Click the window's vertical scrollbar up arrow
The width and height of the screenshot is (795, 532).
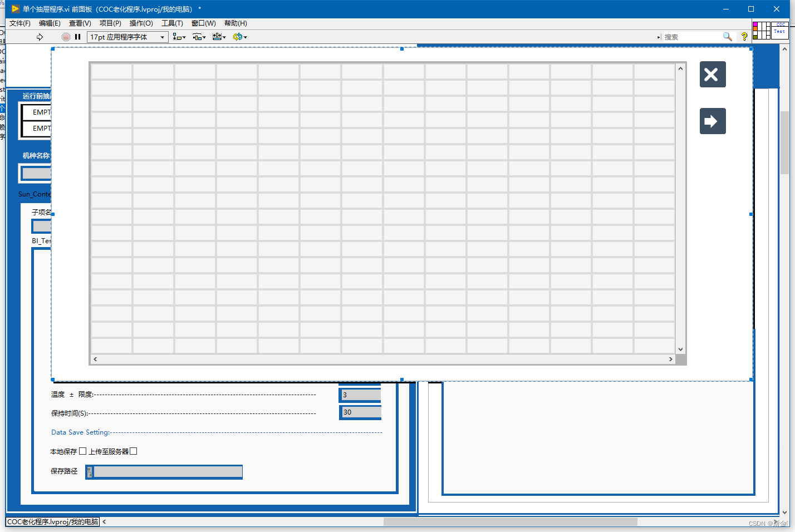pyautogui.click(x=784, y=50)
